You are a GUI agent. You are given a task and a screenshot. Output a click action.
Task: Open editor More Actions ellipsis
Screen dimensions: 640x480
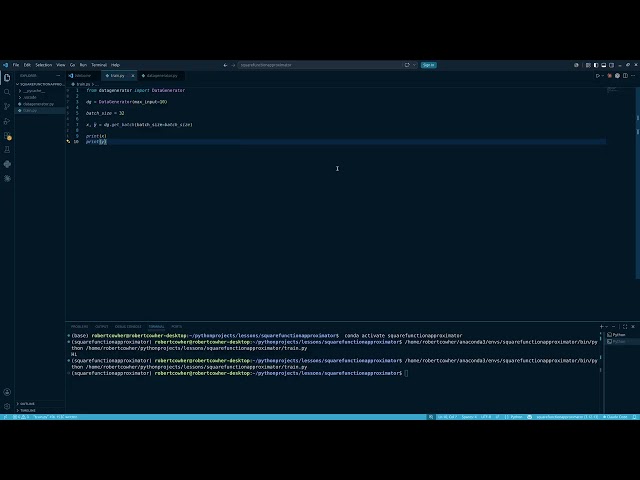(x=633, y=76)
